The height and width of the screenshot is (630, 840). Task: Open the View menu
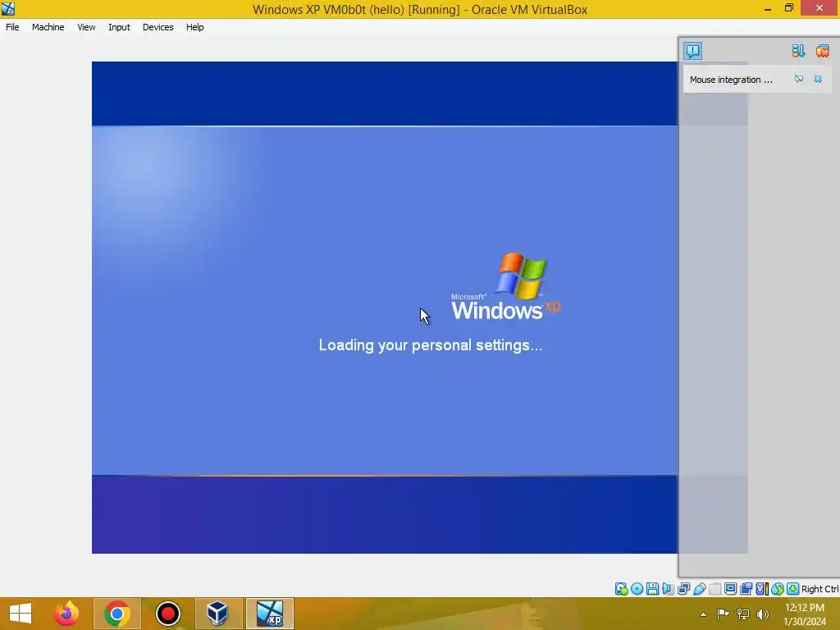86,27
